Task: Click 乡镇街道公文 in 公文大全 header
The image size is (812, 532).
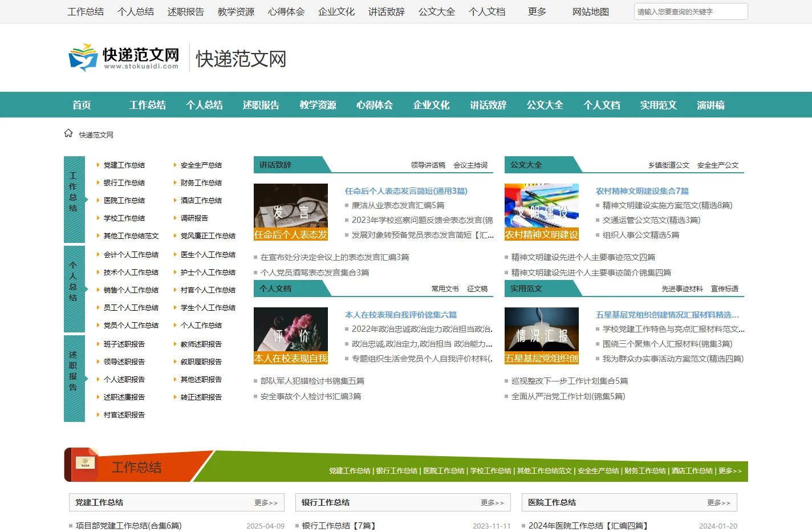Action: point(669,165)
